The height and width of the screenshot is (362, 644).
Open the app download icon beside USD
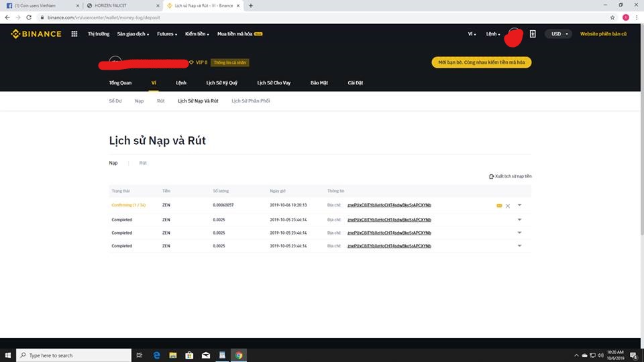533,34
